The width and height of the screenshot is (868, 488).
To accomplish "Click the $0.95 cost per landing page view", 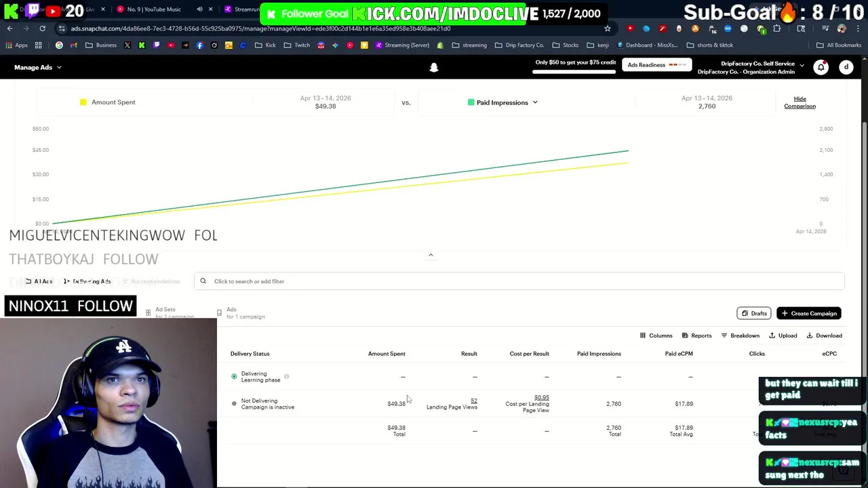I will click(542, 398).
